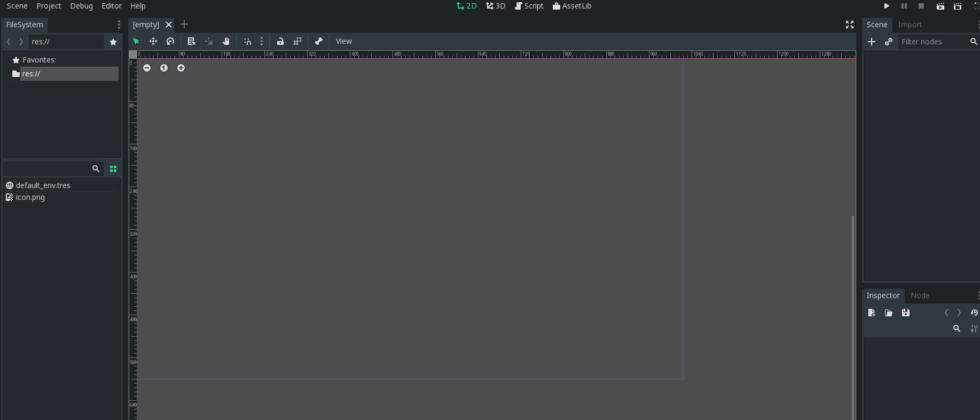Click the lock selected object icon
Image resolution: width=980 pixels, height=420 pixels.
pyautogui.click(x=280, y=41)
